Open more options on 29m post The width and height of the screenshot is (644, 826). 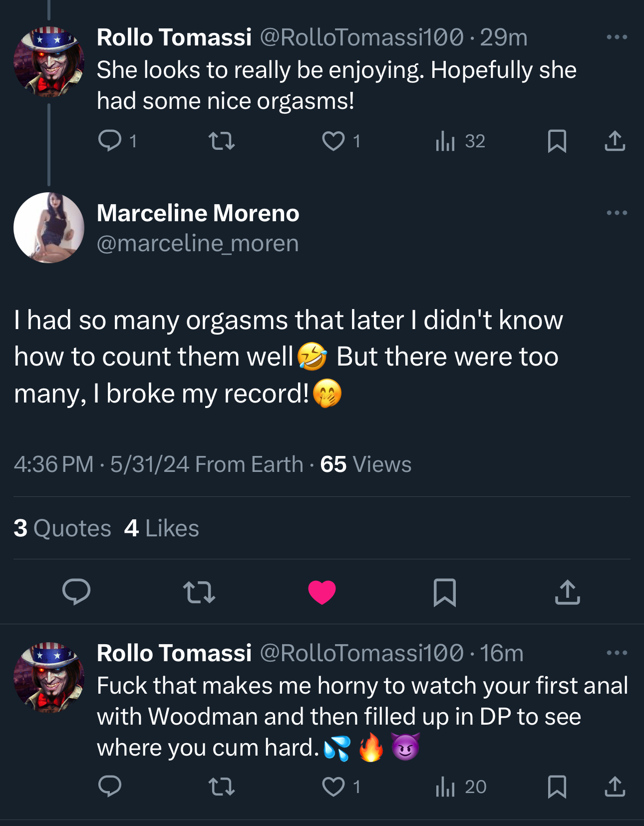617,37
